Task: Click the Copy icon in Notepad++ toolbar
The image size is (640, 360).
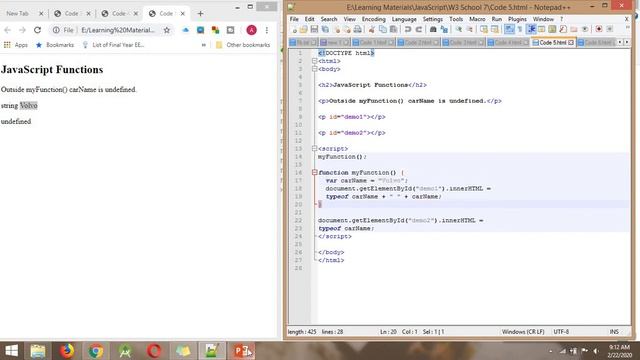Action: coord(382,29)
